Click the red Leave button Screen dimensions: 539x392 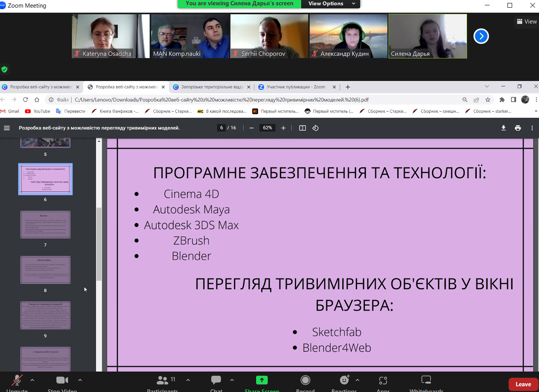tap(523, 384)
